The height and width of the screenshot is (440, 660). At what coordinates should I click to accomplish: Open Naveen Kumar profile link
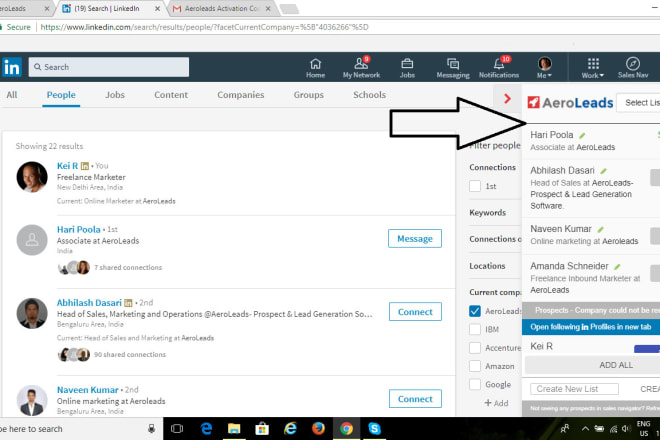coord(88,390)
